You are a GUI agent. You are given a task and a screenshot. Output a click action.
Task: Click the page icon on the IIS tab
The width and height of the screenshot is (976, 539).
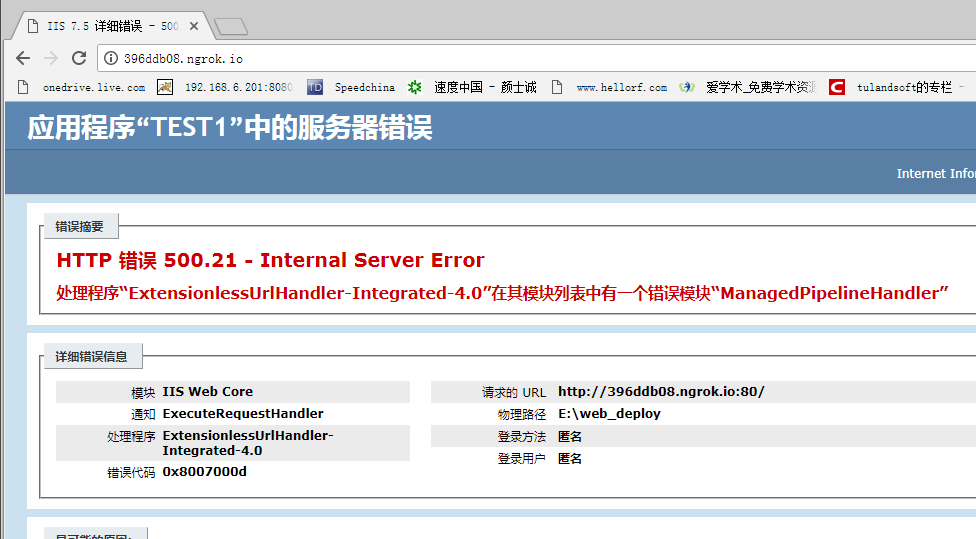click(x=34, y=26)
